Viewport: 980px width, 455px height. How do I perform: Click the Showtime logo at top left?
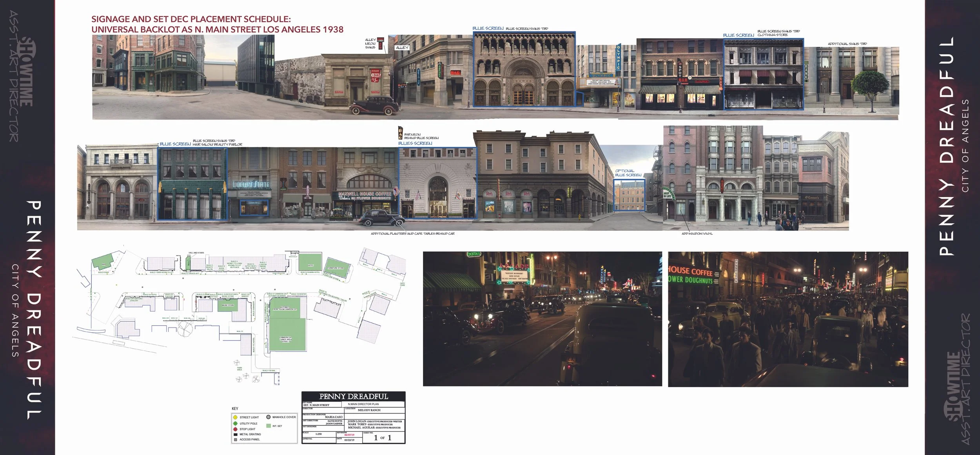pyautogui.click(x=27, y=73)
